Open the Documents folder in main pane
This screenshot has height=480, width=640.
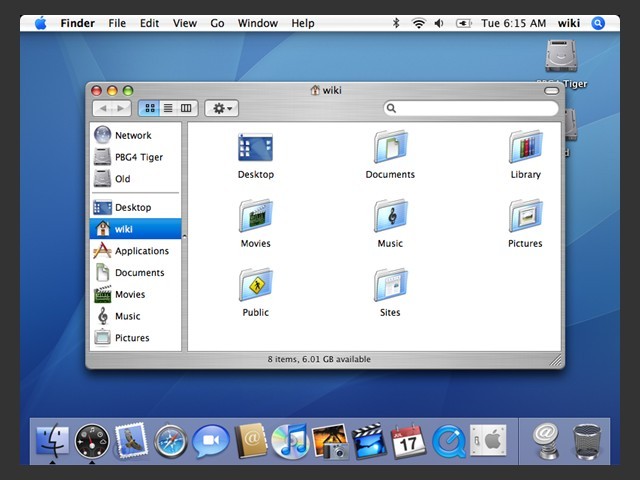tap(391, 147)
